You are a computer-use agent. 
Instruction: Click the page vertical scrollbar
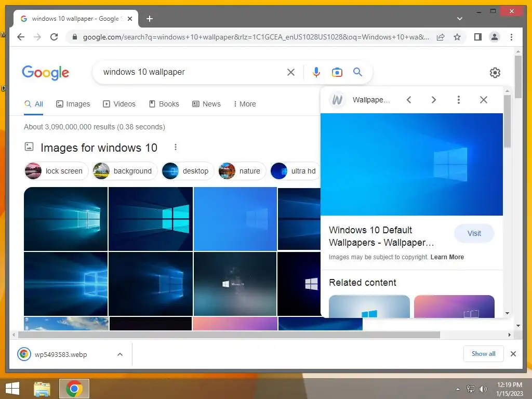tap(518, 77)
